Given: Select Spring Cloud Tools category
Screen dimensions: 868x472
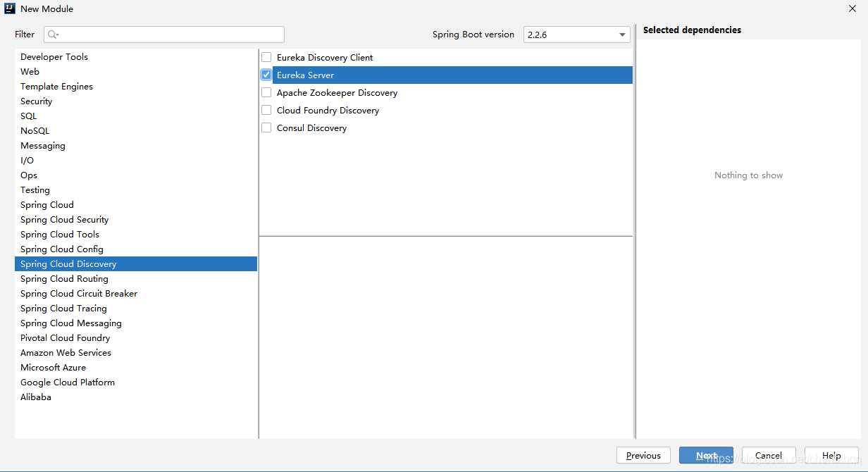Looking at the screenshot, I should pyautogui.click(x=136, y=235).
